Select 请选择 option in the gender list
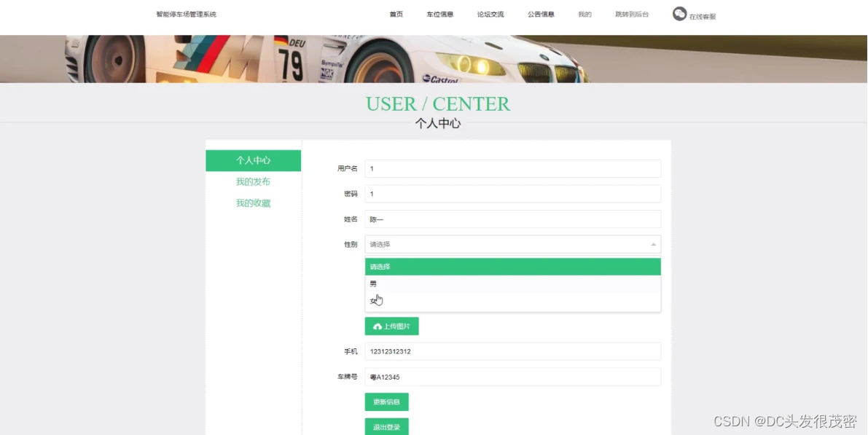Screen dimensions: 868x435 tap(512, 267)
